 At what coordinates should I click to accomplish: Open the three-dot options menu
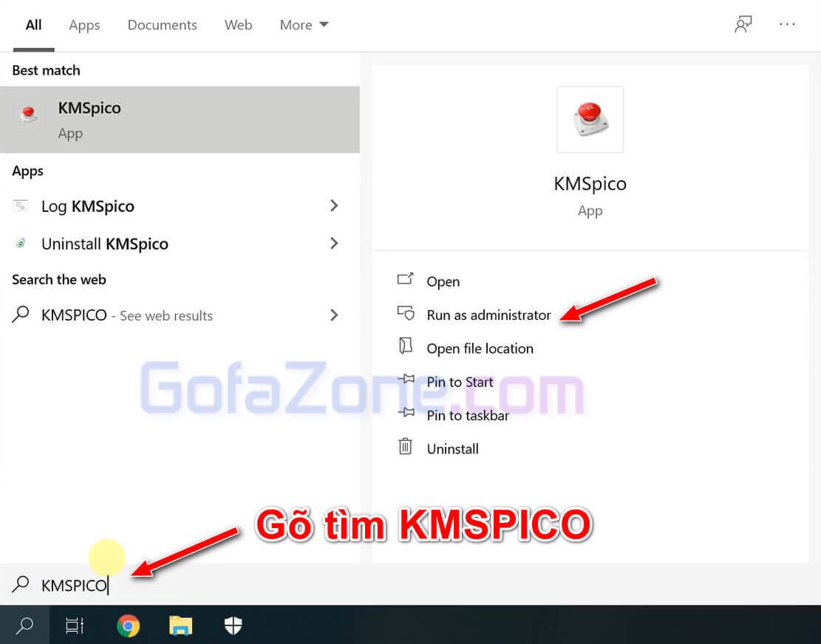coord(787,24)
